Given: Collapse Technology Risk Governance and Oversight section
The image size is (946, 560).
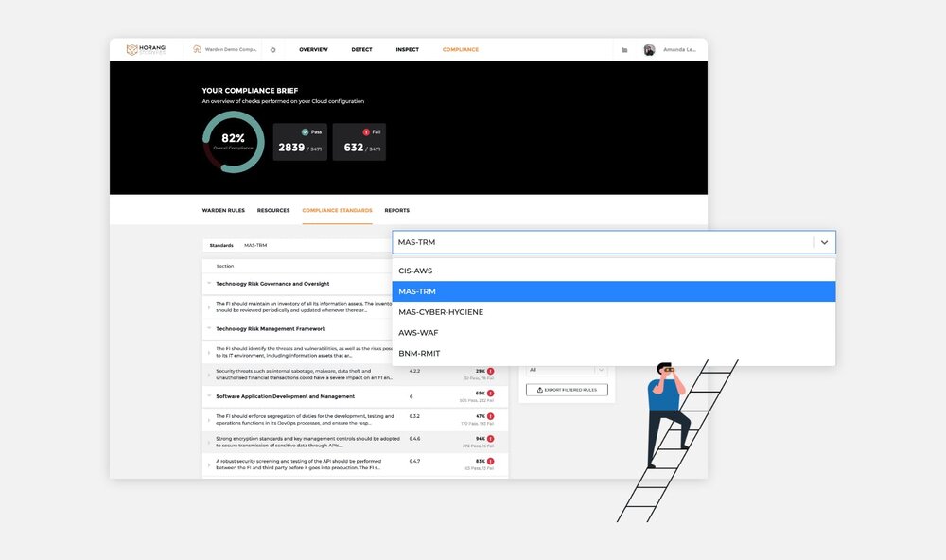Looking at the screenshot, I should click(x=208, y=284).
